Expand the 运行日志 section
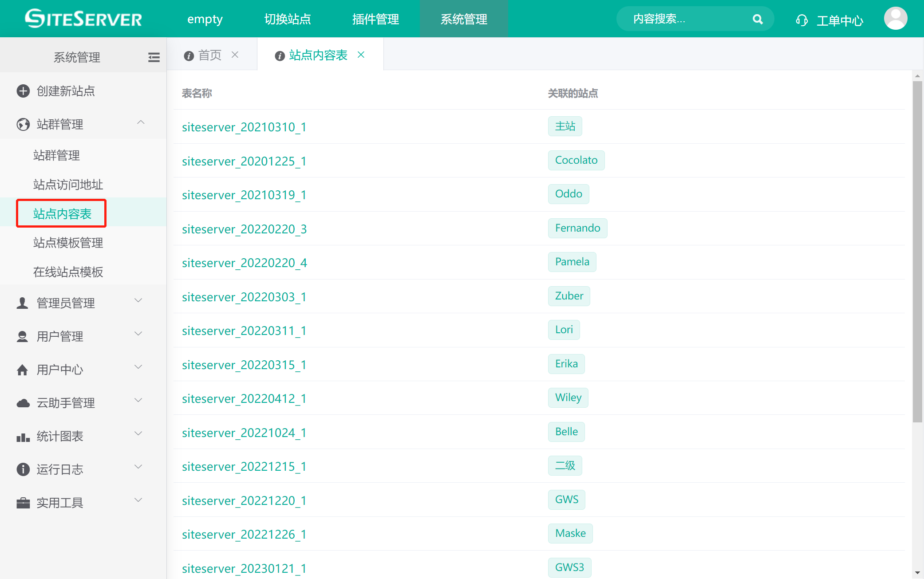 coord(138,467)
